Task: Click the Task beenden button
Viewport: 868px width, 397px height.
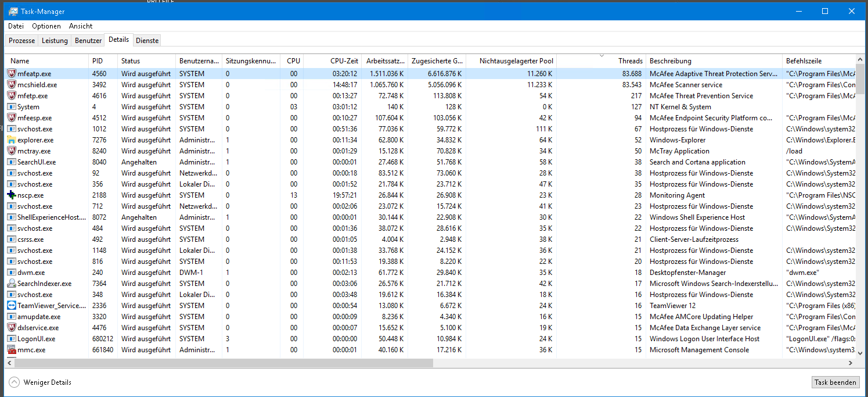Action: click(835, 382)
